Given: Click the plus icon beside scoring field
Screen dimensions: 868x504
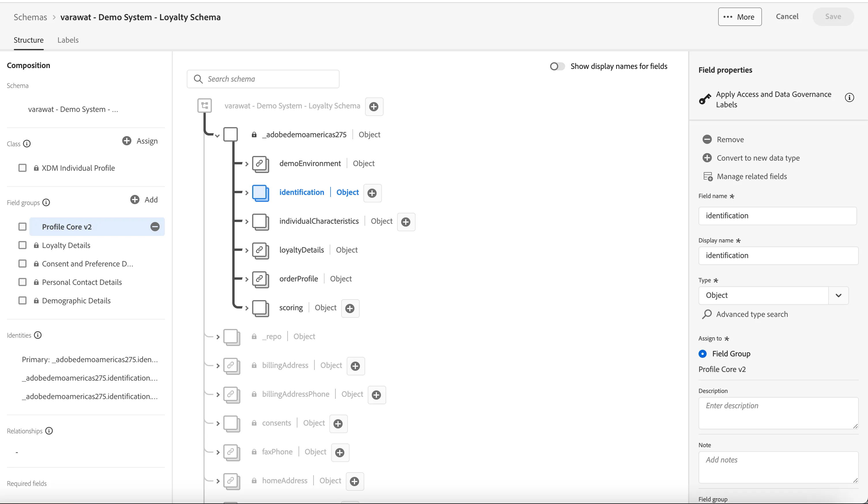Looking at the screenshot, I should 350,308.
